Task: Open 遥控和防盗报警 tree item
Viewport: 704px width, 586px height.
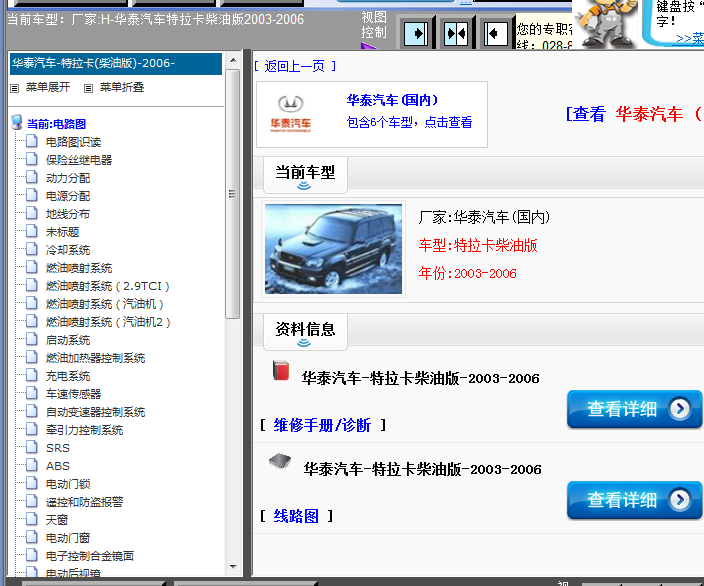Action: point(84,502)
